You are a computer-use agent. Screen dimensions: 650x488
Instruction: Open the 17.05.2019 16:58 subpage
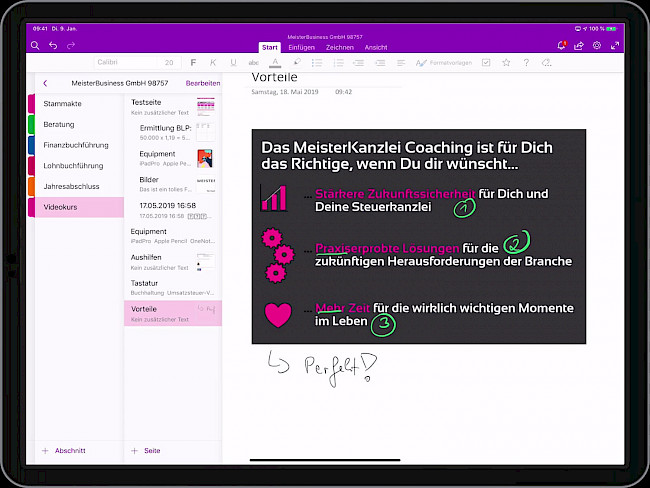tap(173, 210)
